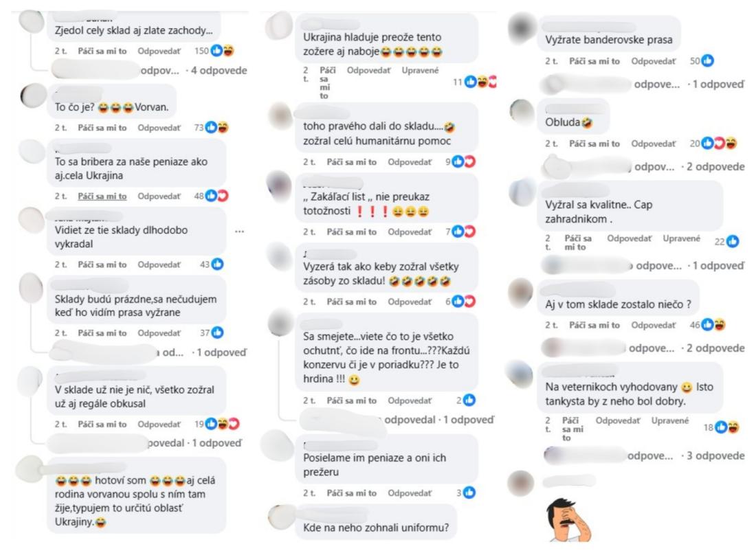The image size is (756, 553).
Task: Click like icon beside 43 on 'vykradal' comment
Action: tap(217, 264)
